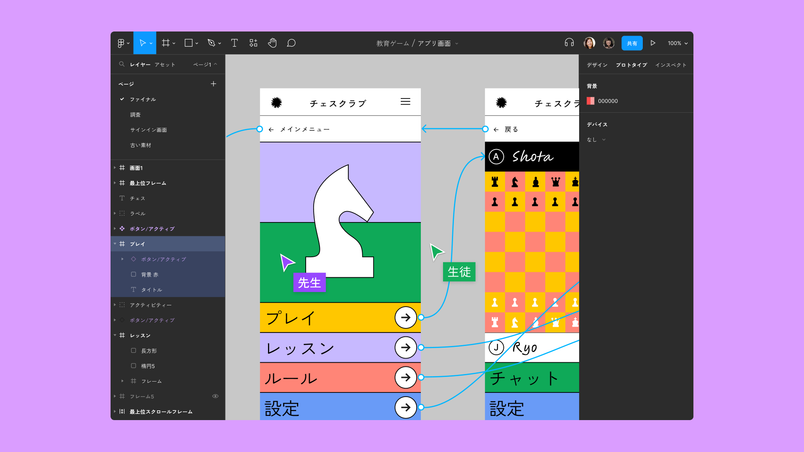Click the black splat logo in first frame

tap(276, 102)
